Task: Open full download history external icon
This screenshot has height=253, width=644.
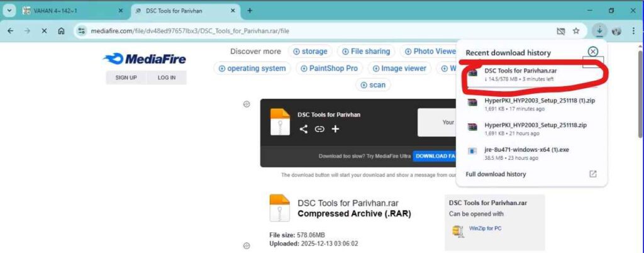Action: 592,174
